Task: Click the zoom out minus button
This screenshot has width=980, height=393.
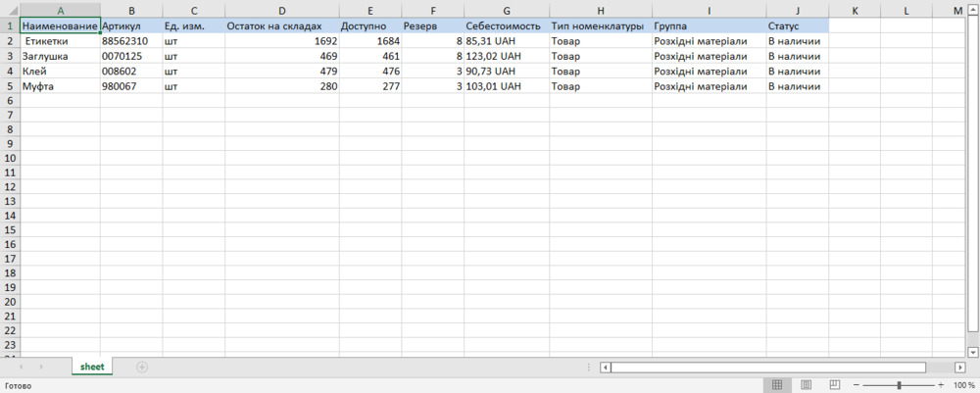Action: pyautogui.click(x=856, y=385)
